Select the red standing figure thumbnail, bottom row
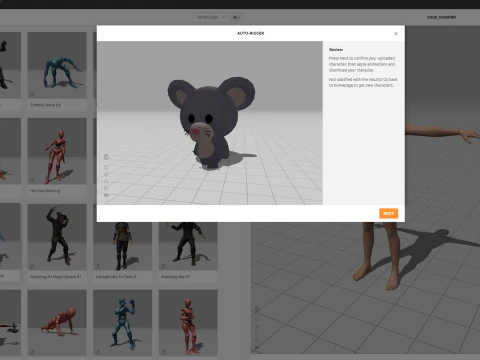This screenshot has width=480, height=360. click(188, 323)
